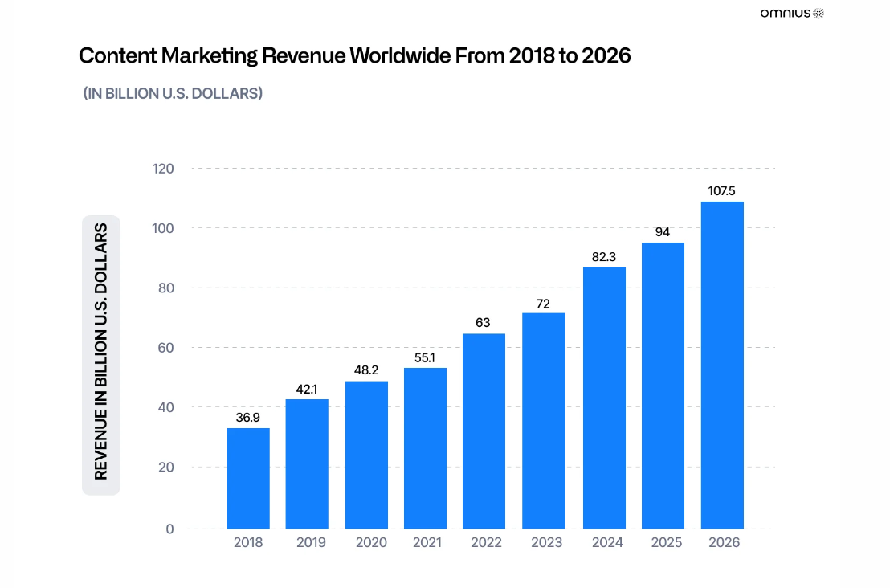Select the 2019 bar in the chart
The height and width of the screenshot is (588, 890).
click(x=307, y=464)
